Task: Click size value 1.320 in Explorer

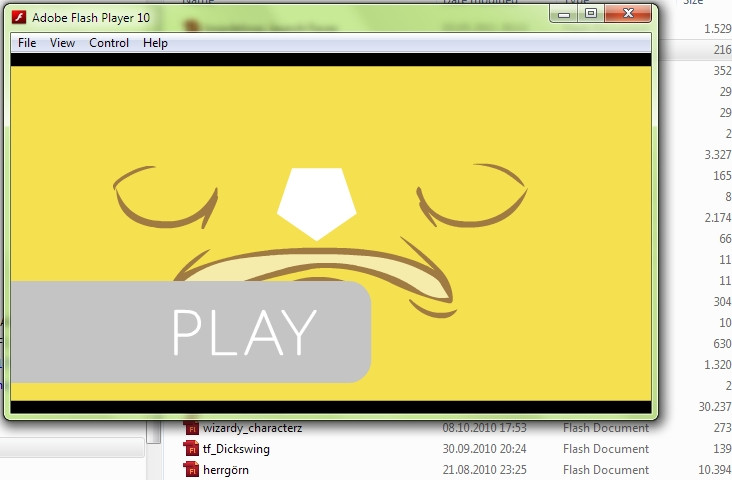Action: (718, 365)
